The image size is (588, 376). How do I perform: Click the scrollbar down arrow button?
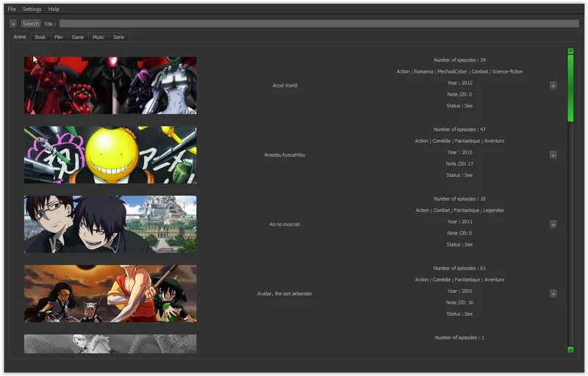[570, 350]
